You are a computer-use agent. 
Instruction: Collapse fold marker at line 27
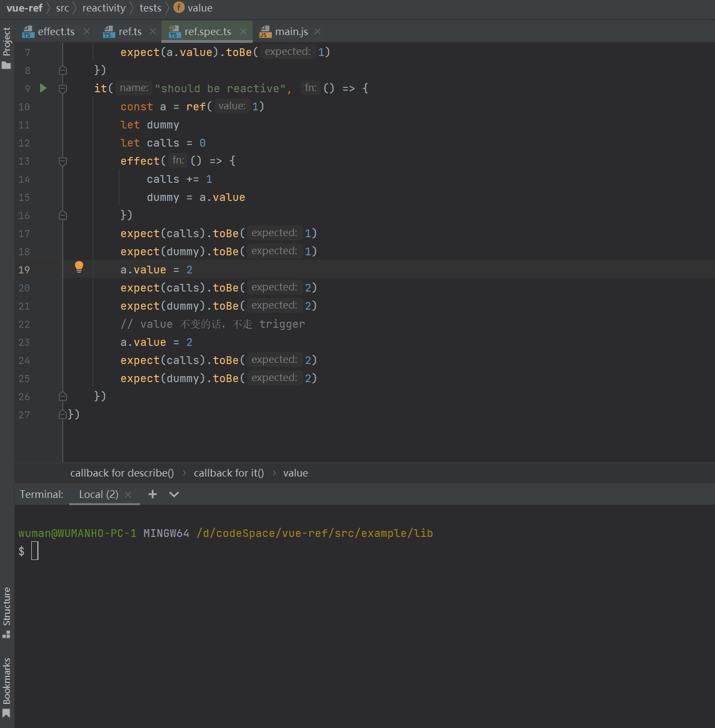(x=63, y=415)
